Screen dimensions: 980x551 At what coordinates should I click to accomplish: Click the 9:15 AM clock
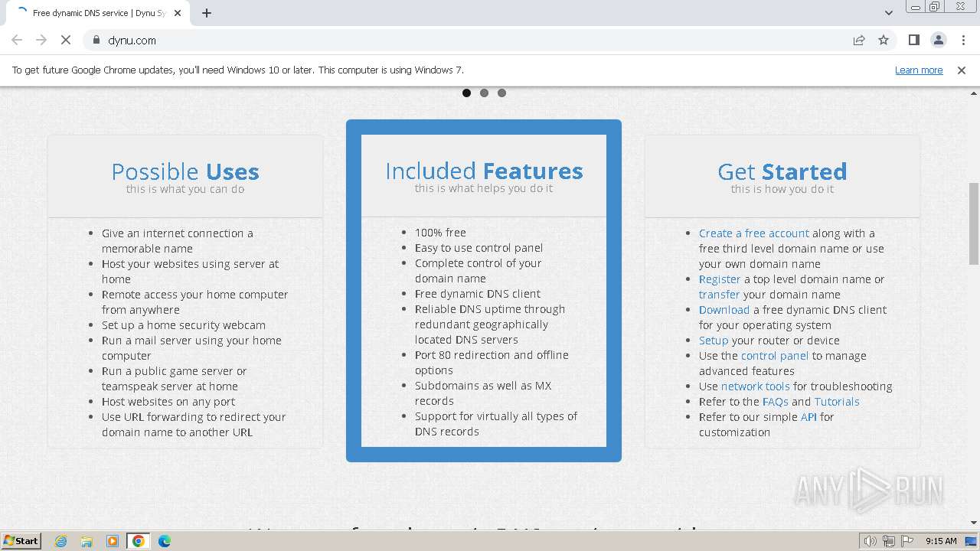(x=941, y=541)
